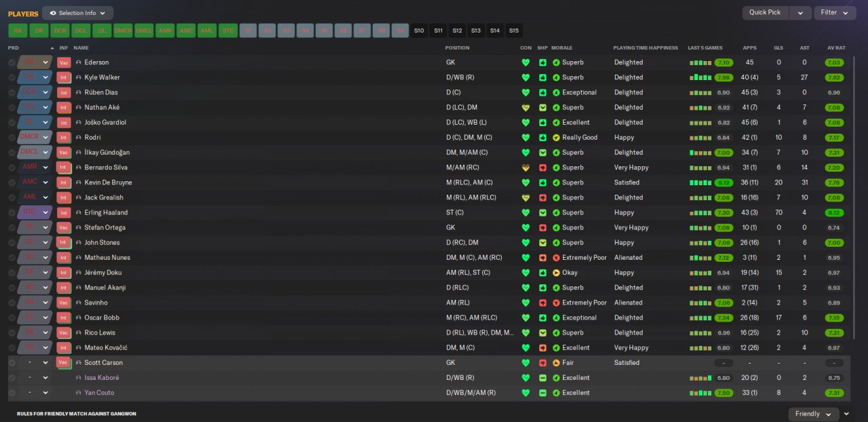Click Erling Haaland's match sharpness icon
This screenshot has height=422, width=868.
click(x=542, y=212)
